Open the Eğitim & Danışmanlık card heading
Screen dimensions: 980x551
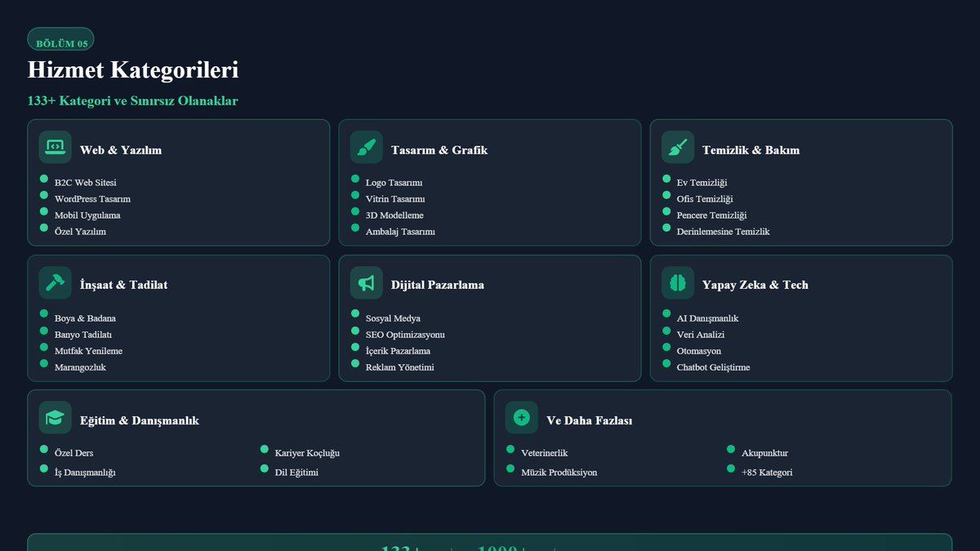(140, 420)
